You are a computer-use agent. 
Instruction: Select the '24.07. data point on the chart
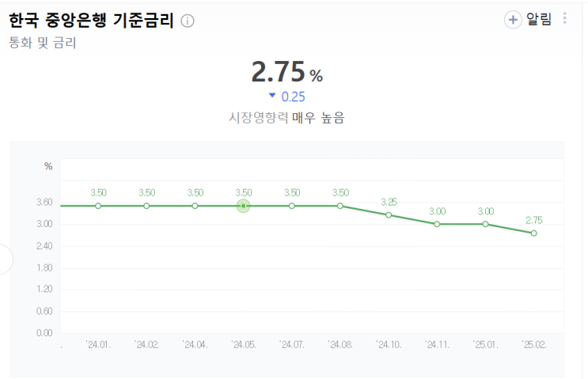click(x=292, y=206)
